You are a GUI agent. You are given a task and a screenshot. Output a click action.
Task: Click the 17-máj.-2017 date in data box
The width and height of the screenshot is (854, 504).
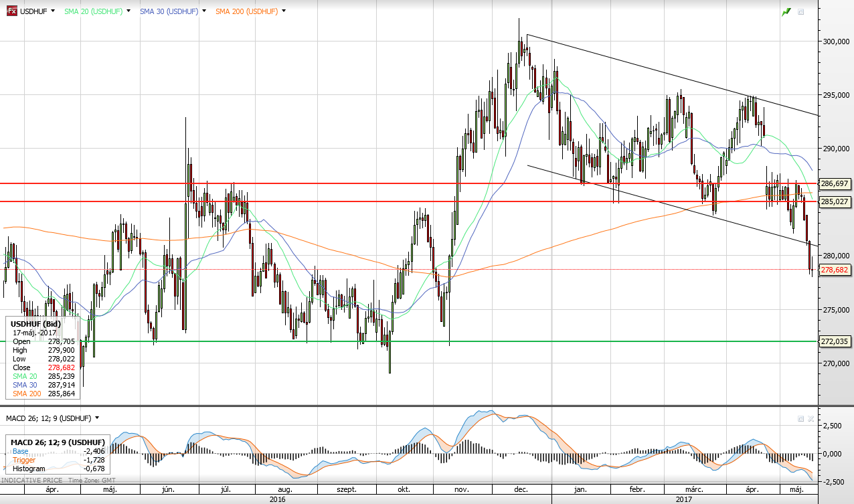(35, 333)
